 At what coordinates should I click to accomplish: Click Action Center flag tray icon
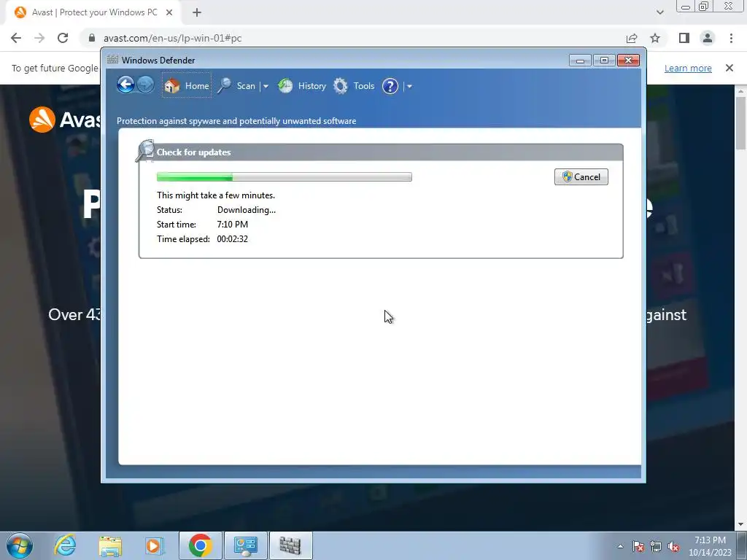click(638, 546)
